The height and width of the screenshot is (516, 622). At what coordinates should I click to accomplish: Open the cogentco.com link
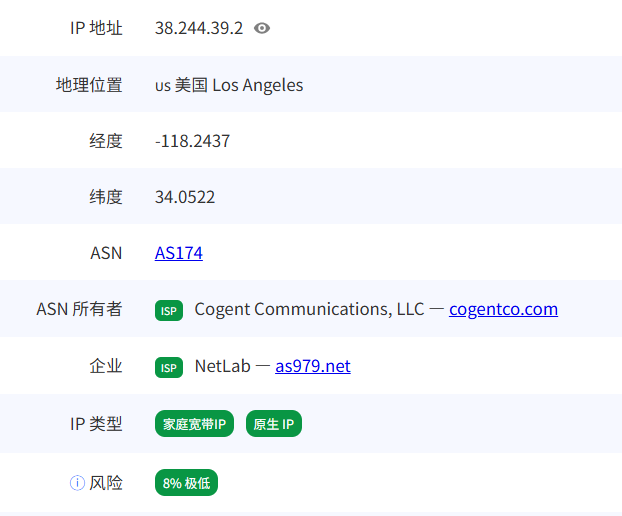pyautogui.click(x=503, y=309)
